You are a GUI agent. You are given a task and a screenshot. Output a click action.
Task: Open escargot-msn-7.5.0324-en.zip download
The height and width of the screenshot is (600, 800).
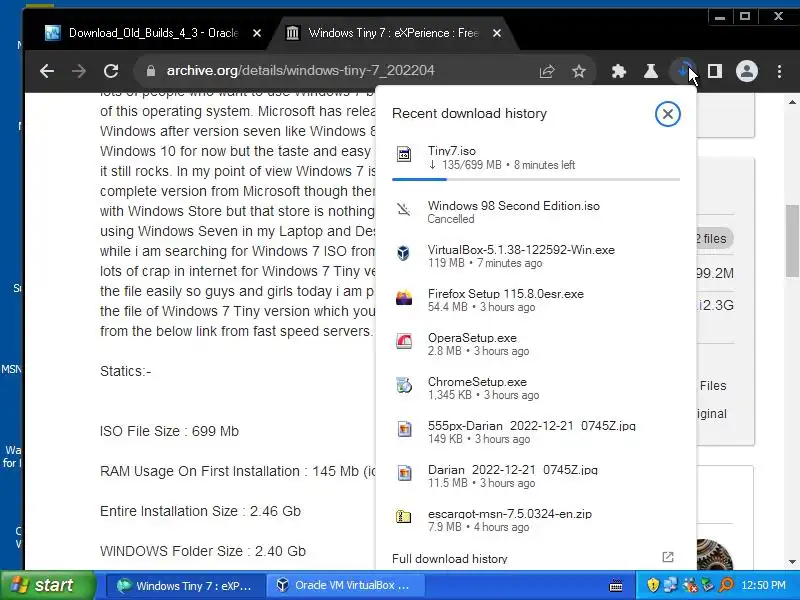click(536, 520)
